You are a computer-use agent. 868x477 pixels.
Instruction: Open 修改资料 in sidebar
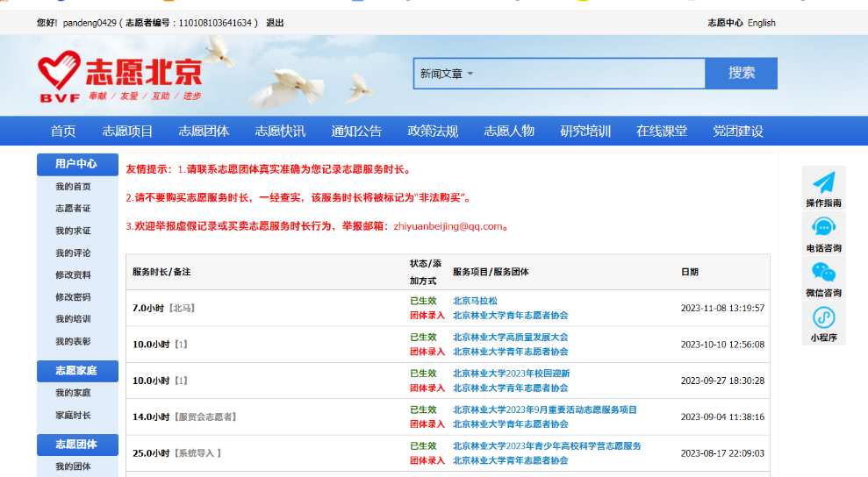tap(73, 275)
